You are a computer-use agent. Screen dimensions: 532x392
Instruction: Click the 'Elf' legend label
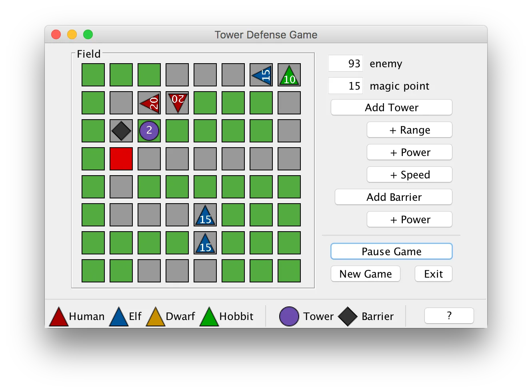[x=135, y=316]
